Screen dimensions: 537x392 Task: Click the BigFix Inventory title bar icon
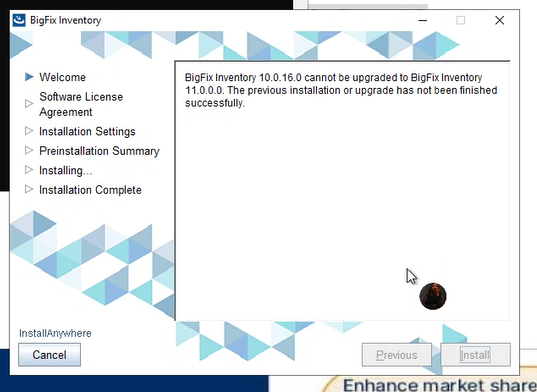[x=19, y=20]
